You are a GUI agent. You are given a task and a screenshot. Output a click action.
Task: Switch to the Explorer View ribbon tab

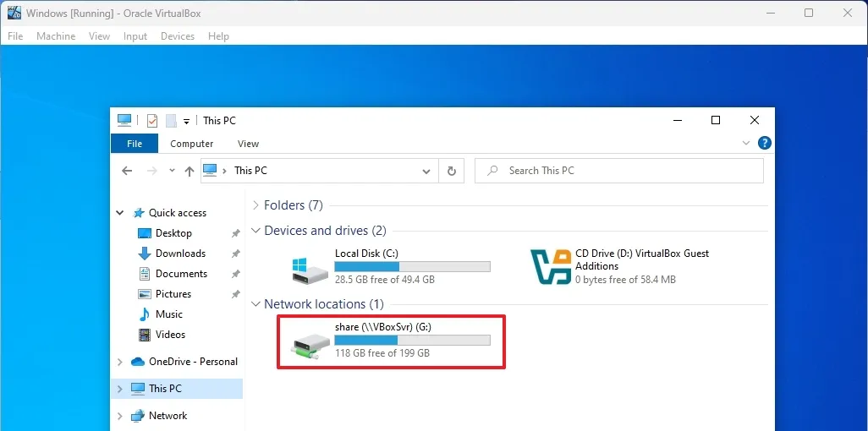point(248,144)
